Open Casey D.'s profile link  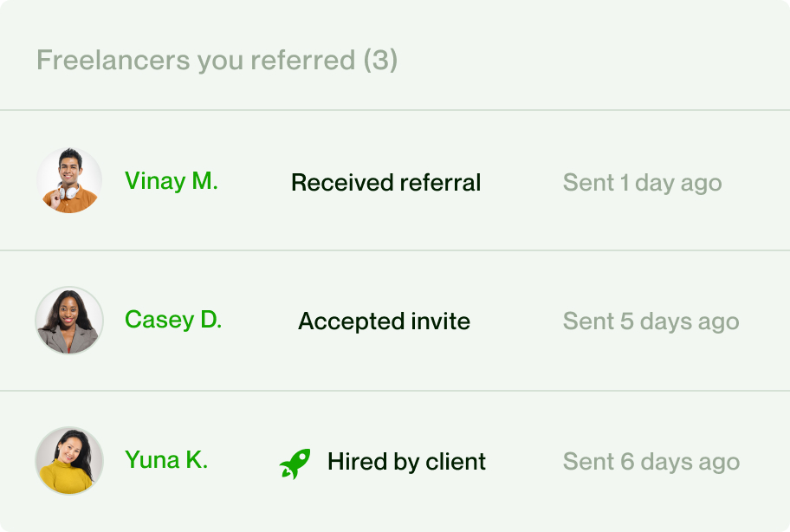pos(172,321)
